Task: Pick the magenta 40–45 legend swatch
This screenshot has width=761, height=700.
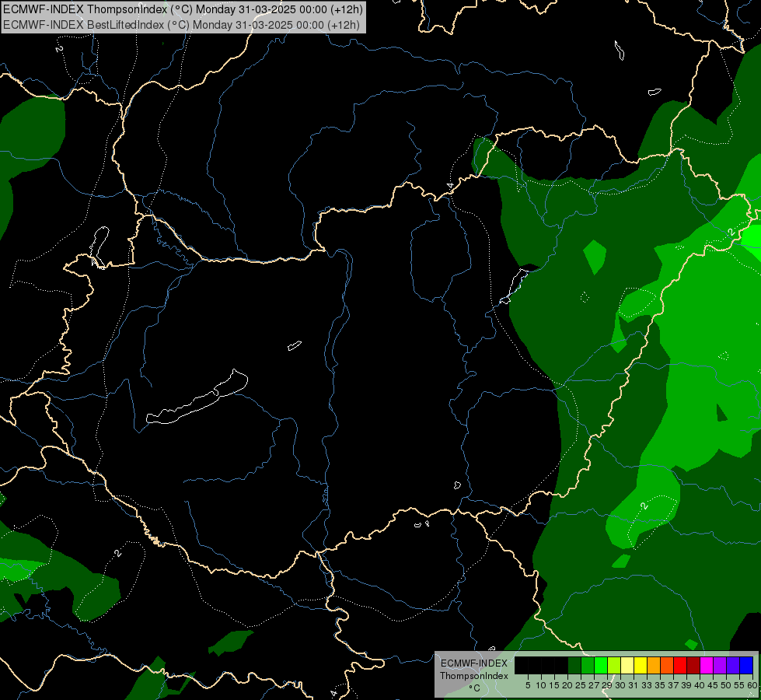Action: coord(707,665)
